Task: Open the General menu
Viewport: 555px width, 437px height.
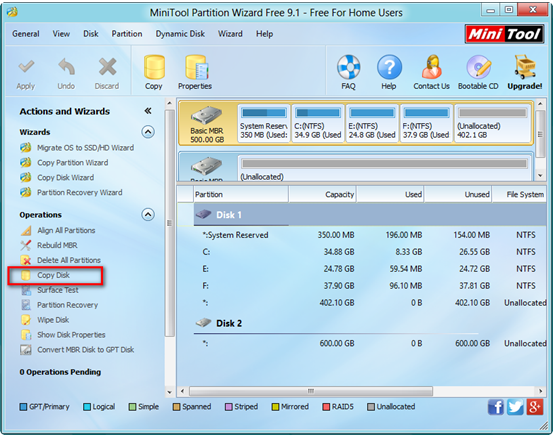Action: point(26,34)
